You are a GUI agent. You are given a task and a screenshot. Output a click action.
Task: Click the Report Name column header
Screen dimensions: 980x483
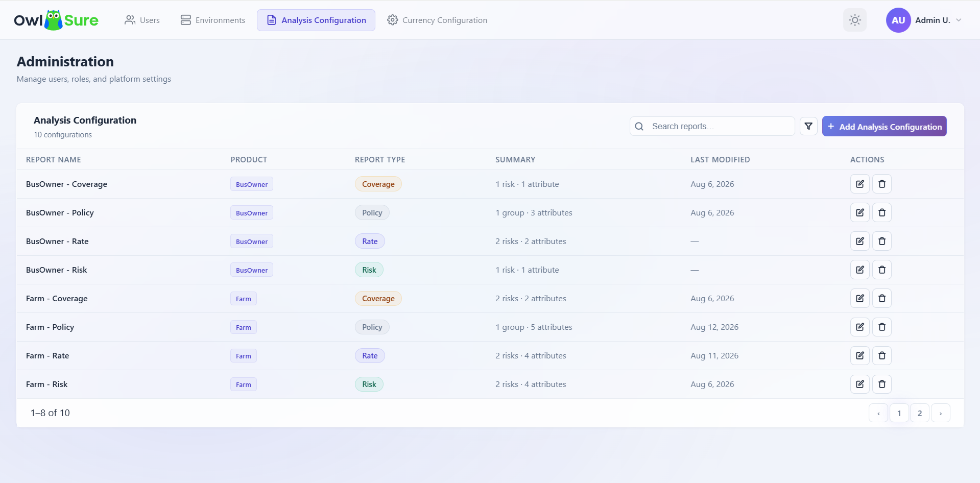[x=54, y=159]
